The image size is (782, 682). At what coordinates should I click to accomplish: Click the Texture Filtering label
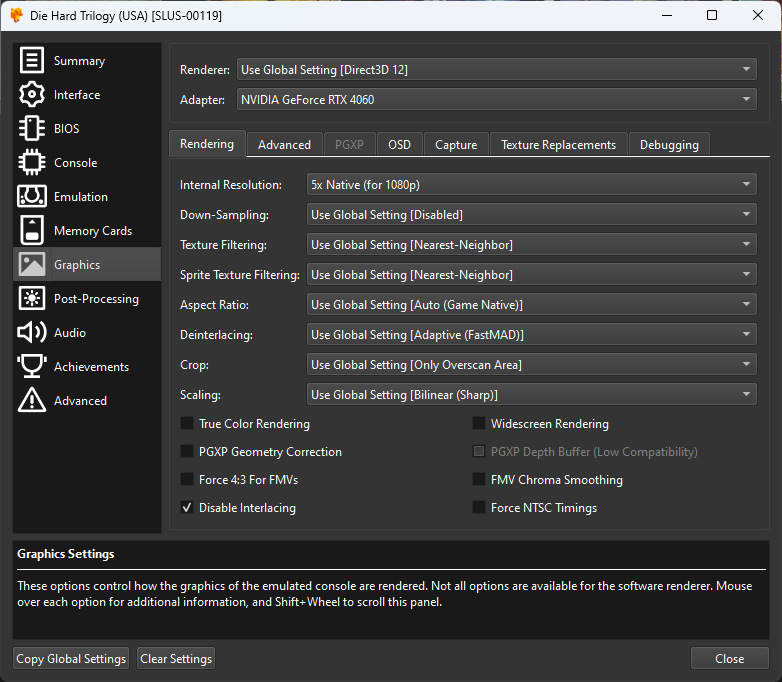coord(223,244)
